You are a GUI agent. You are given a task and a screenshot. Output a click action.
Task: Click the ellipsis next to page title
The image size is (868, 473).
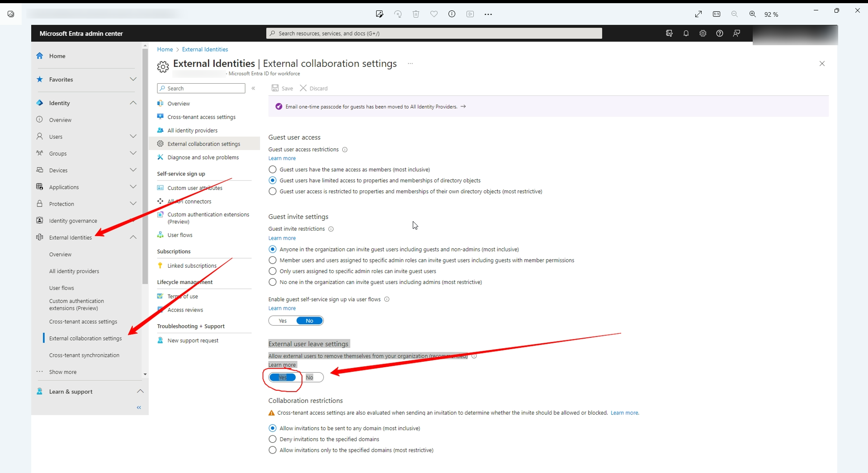410,64
